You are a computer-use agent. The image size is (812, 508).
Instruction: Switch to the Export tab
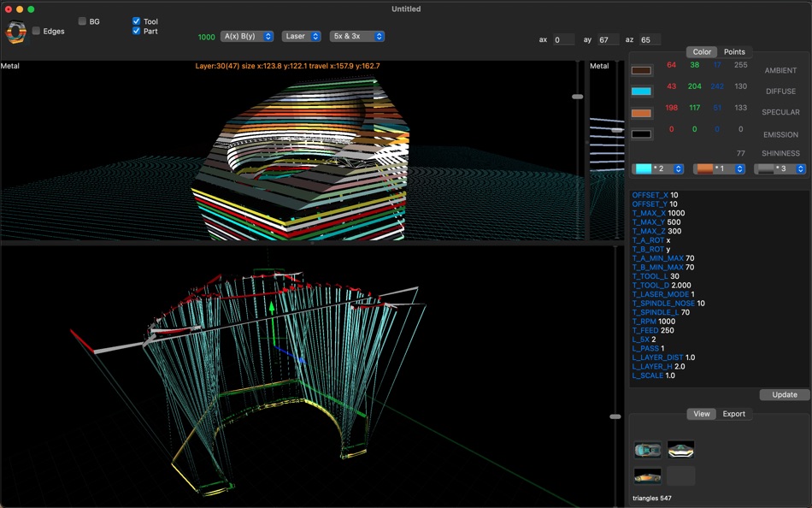point(734,414)
